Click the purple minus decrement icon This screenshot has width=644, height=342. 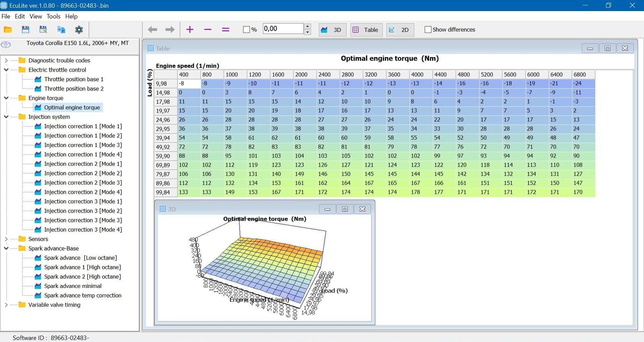pyautogui.click(x=208, y=29)
